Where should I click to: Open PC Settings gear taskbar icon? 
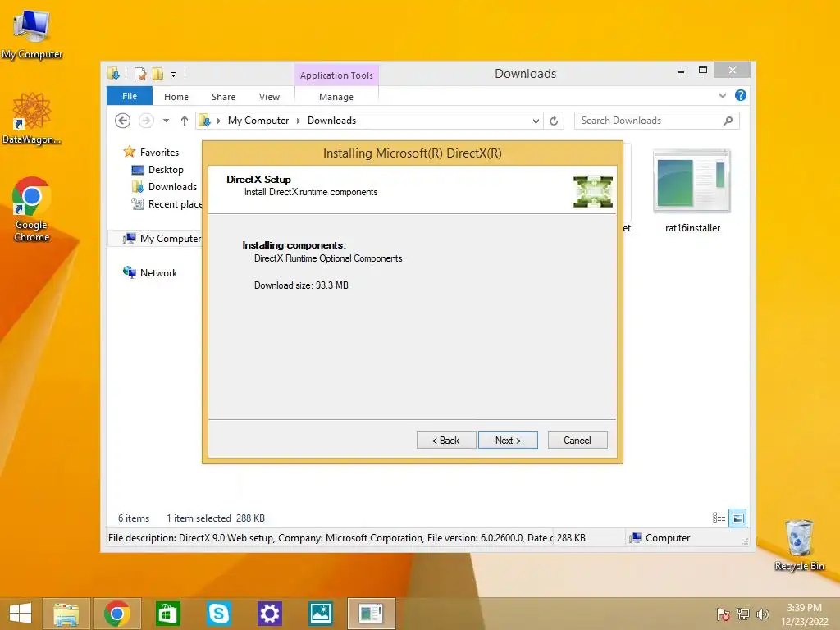[x=269, y=614]
